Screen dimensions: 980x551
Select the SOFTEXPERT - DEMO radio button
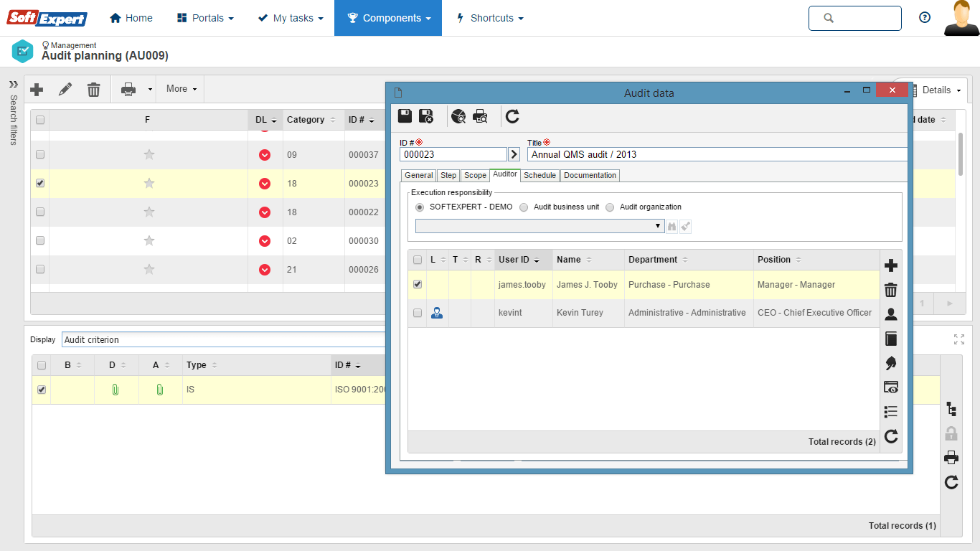[x=420, y=207]
